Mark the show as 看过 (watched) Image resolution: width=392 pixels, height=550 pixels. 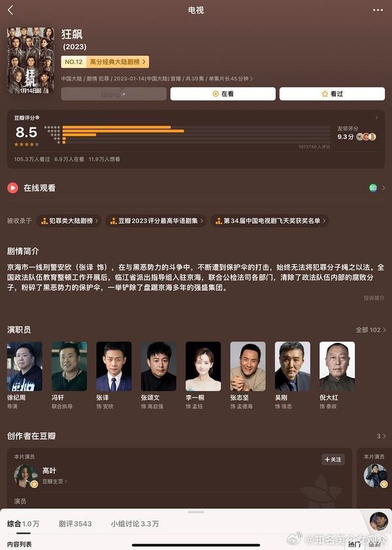[x=332, y=94]
